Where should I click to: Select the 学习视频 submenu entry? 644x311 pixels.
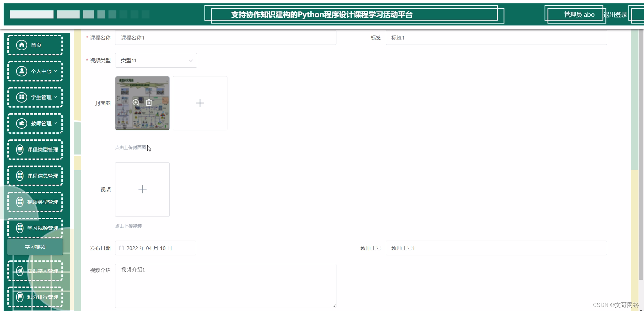35,247
